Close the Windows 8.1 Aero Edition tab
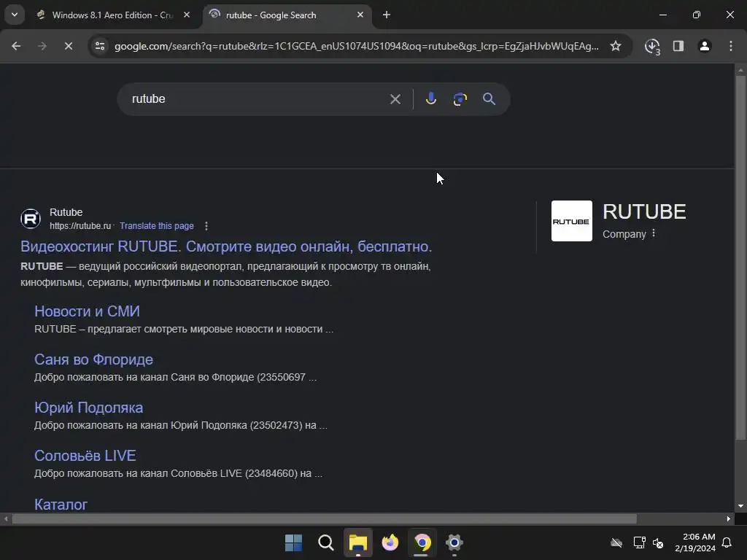Screen dimensions: 747x560 (187, 15)
